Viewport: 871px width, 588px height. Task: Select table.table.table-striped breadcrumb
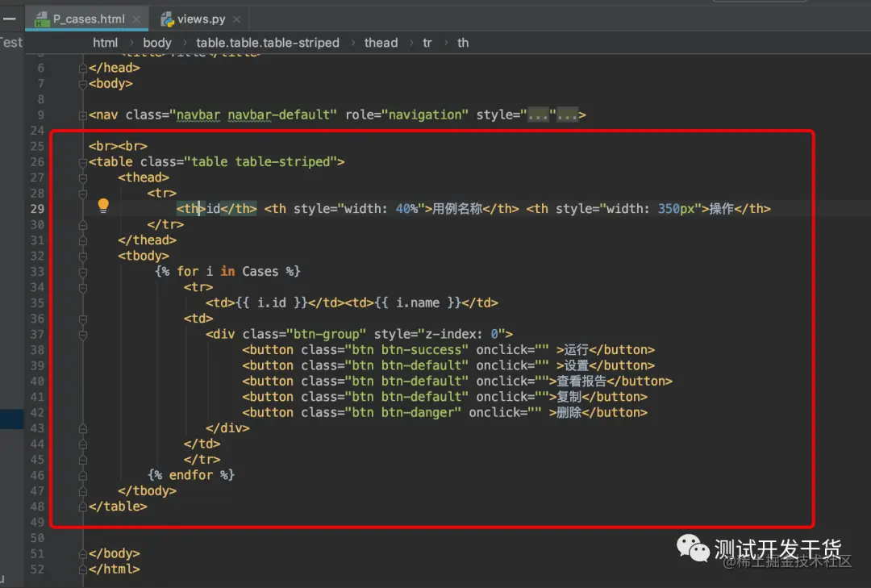tap(267, 43)
